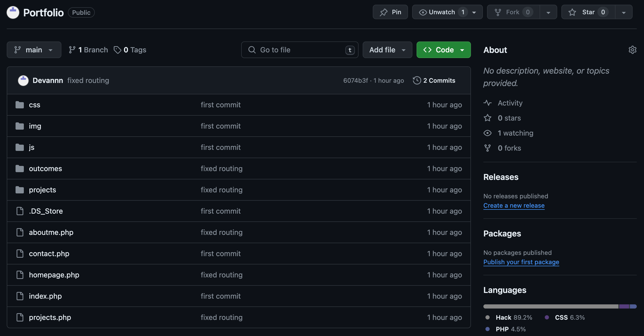Open the repository settings gear in About
Screen dimensions: 644x336
click(x=632, y=50)
